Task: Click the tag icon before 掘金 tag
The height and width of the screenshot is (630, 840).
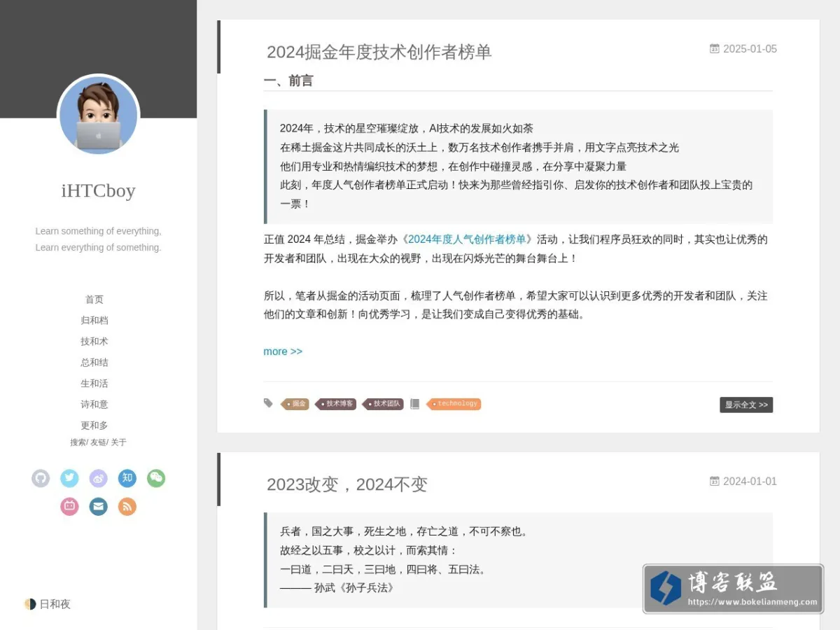Action: 268,403
